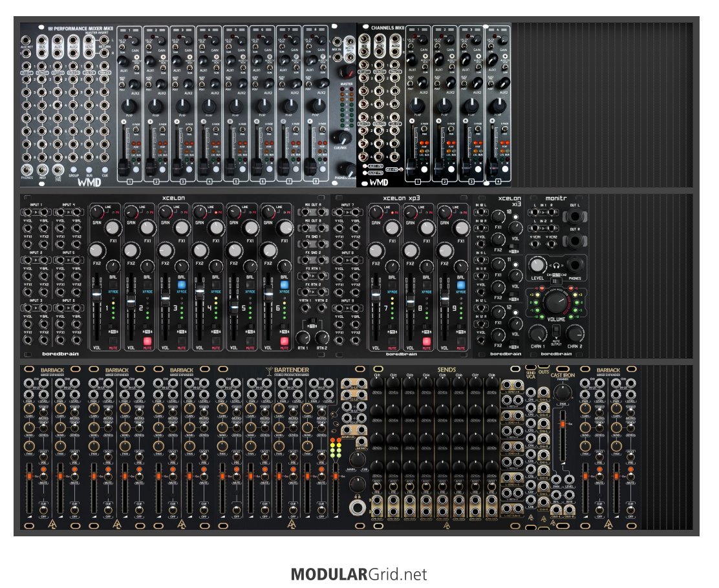Flip POST/PRE switch on Sends CH1
719x588 pixels.
coord(377,486)
